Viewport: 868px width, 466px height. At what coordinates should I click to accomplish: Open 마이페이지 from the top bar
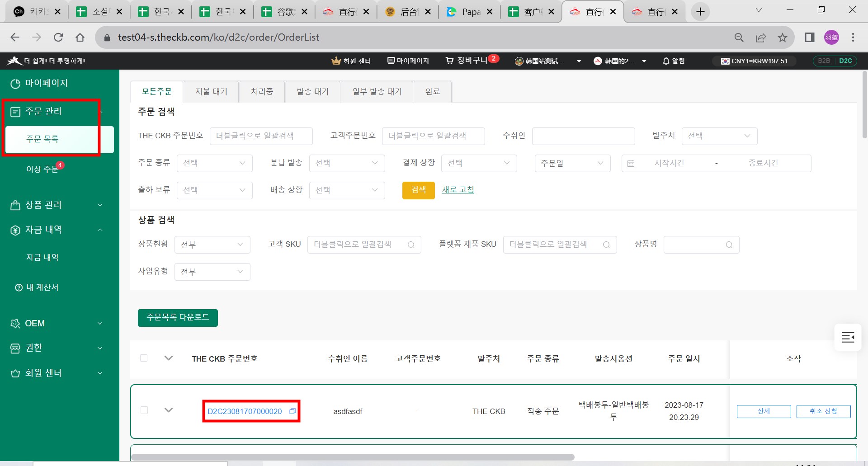pyautogui.click(x=408, y=61)
